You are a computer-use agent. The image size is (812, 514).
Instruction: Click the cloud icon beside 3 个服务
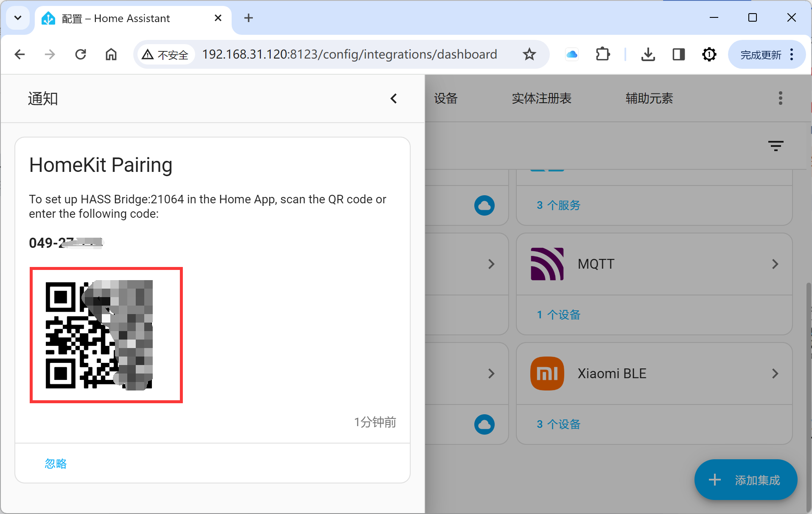tap(484, 205)
